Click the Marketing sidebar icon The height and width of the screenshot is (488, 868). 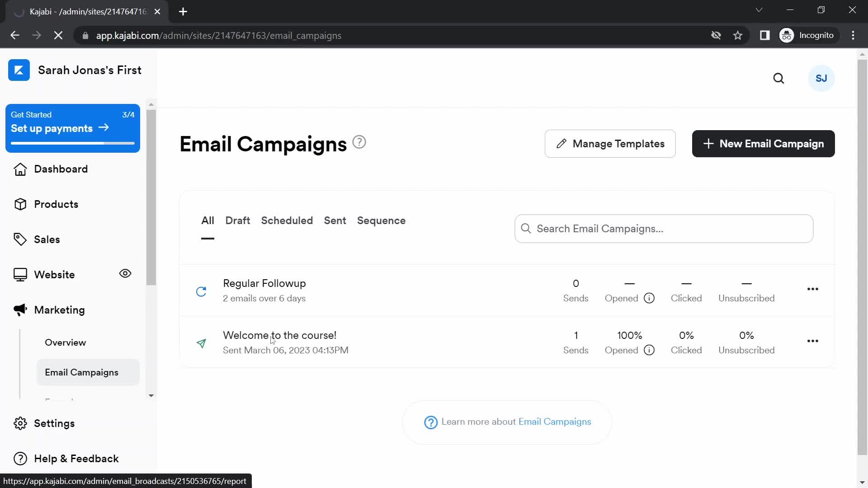tap(20, 309)
